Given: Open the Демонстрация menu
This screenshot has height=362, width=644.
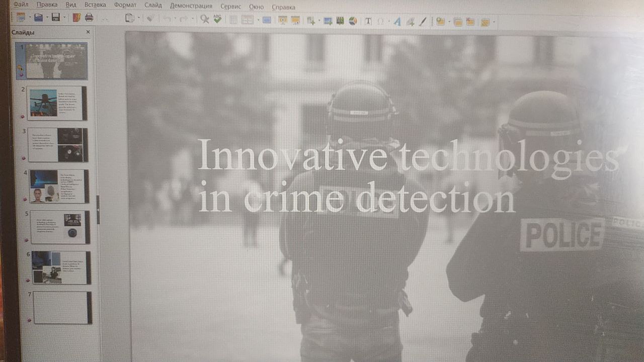Looking at the screenshot, I should coord(191,6).
